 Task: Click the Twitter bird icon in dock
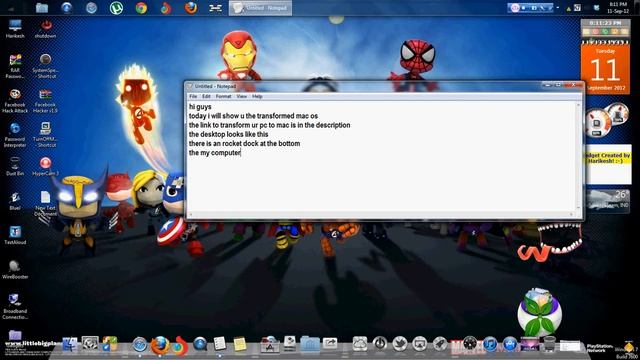click(400, 344)
